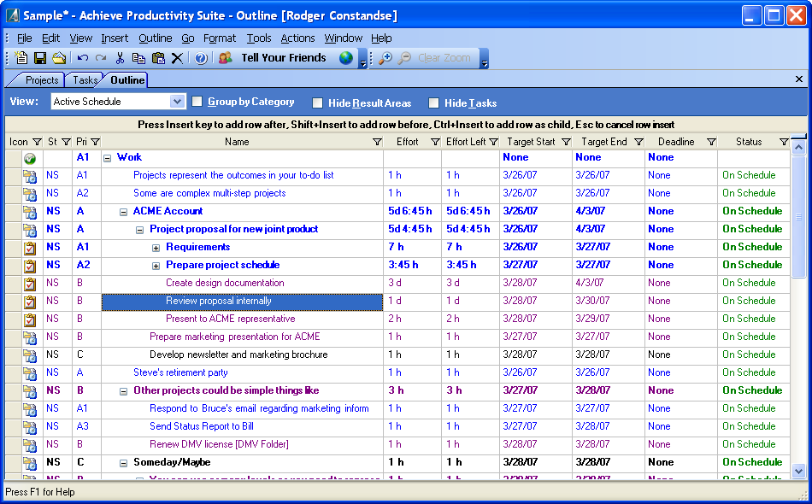Collapse the Work tree node
The height and width of the screenshot is (504, 812).
(107, 158)
